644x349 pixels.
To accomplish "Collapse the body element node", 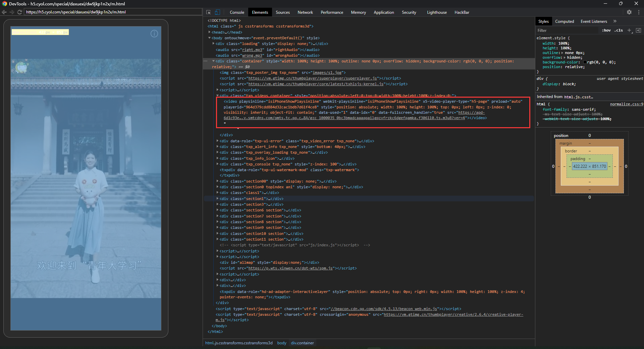I will pyautogui.click(x=209, y=38).
